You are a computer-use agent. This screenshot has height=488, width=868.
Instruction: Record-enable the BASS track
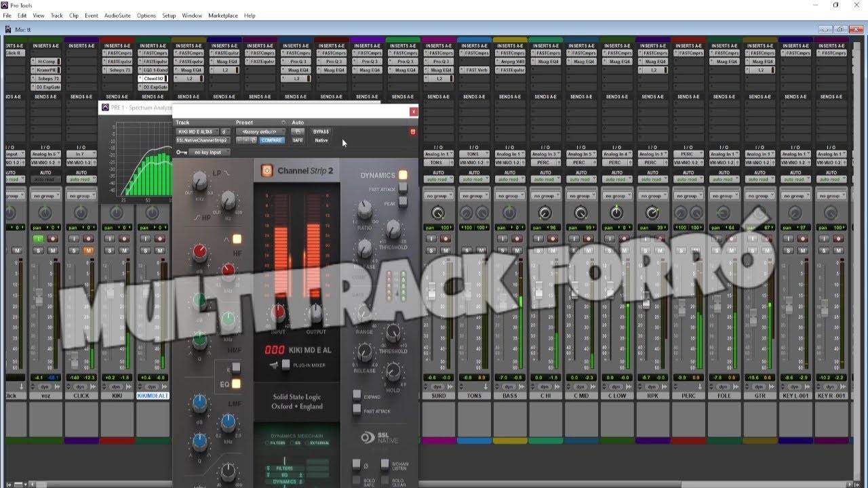(x=517, y=239)
